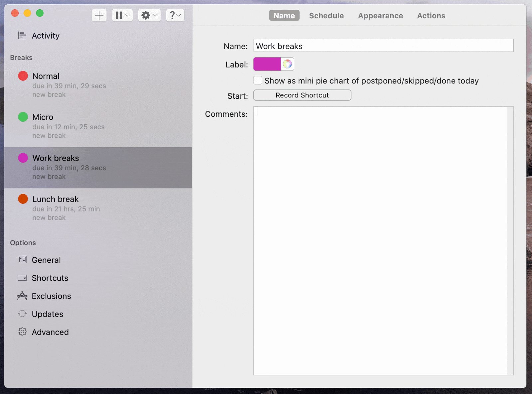Switch to the Name tab

[x=284, y=15]
